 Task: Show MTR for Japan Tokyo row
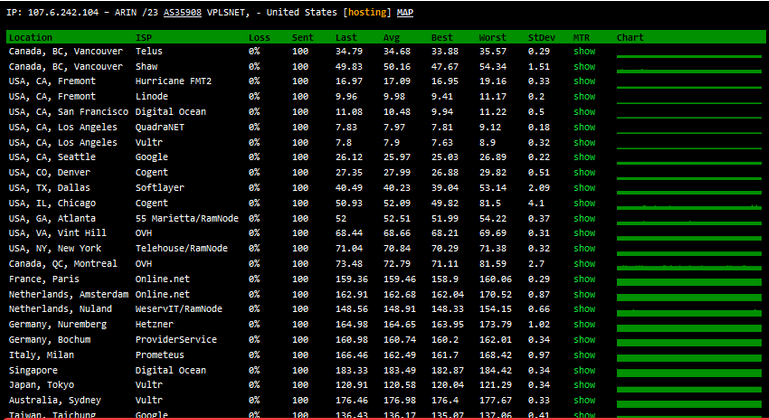click(x=584, y=385)
